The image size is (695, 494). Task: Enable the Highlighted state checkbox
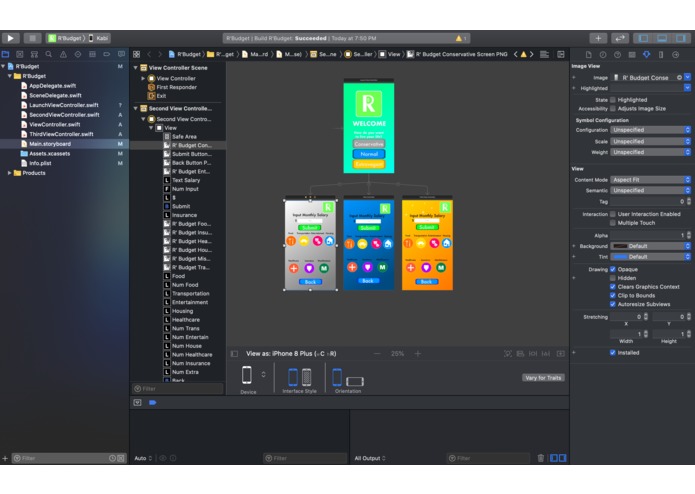click(613, 100)
